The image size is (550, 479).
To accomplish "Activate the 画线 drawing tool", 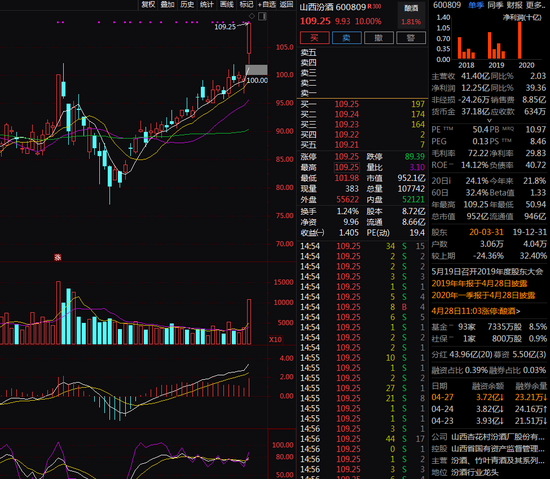I will (x=227, y=5).
